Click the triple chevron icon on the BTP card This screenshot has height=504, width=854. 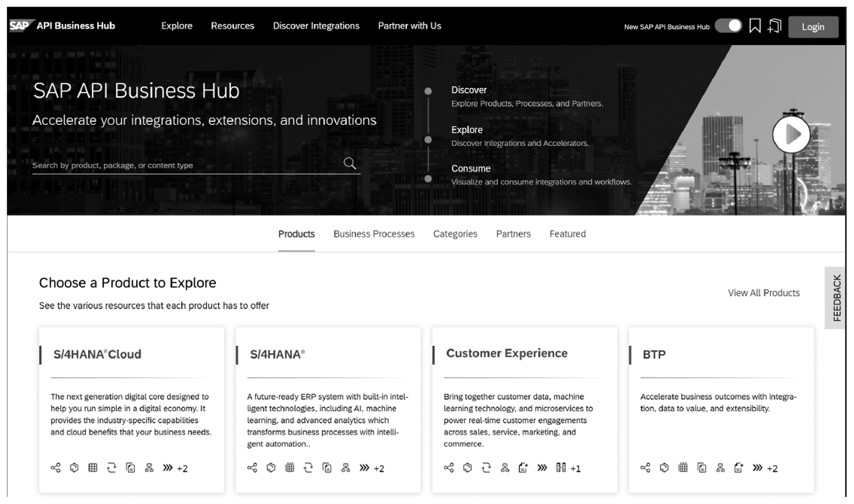[757, 467]
